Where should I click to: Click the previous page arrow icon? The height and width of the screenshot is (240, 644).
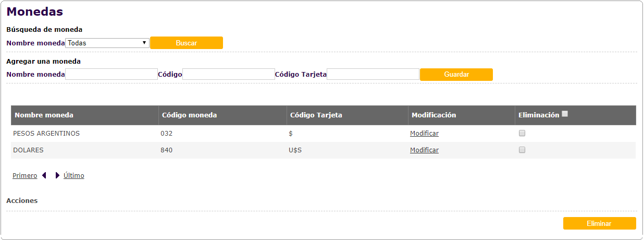tap(44, 176)
